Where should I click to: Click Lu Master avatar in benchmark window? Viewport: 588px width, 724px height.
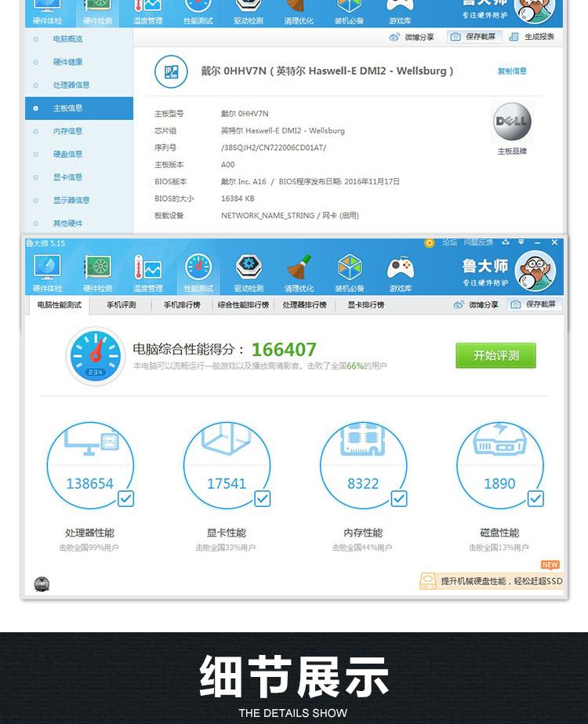click(535, 271)
